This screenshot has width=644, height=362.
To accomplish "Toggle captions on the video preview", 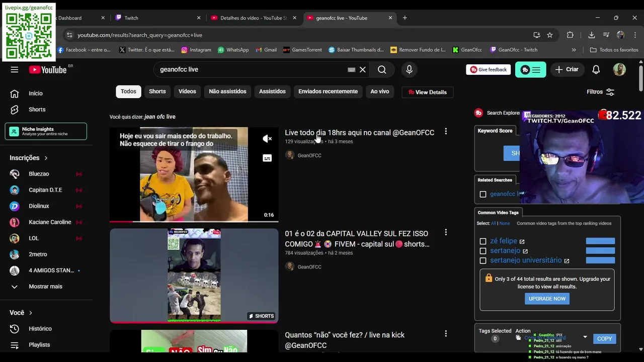I will 267,158.
